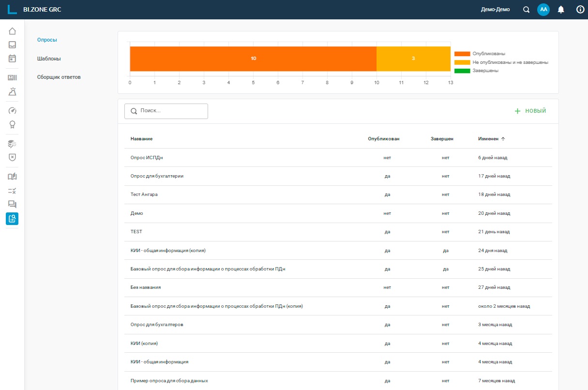Create a survey with НОВЫЙ button
This screenshot has width=588, height=390.
[x=530, y=111]
